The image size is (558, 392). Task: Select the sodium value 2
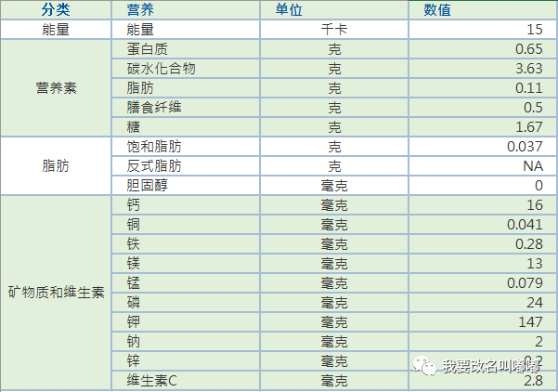tap(483, 342)
